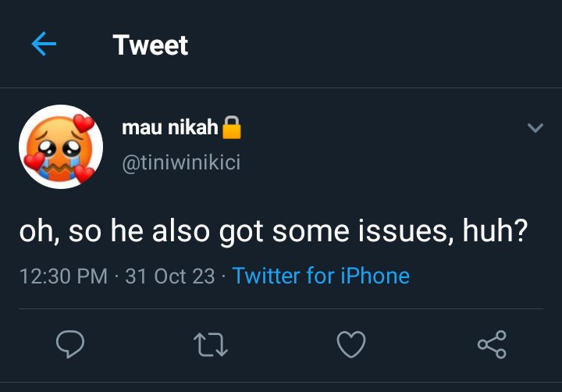Viewport: 562px width, 392px height.
Task: Like the tweet using the heart icon
Action: (351, 344)
